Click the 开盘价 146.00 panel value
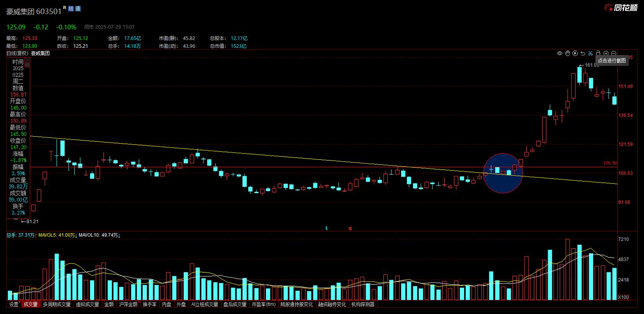The height and width of the screenshot is (314, 644). tap(18, 108)
